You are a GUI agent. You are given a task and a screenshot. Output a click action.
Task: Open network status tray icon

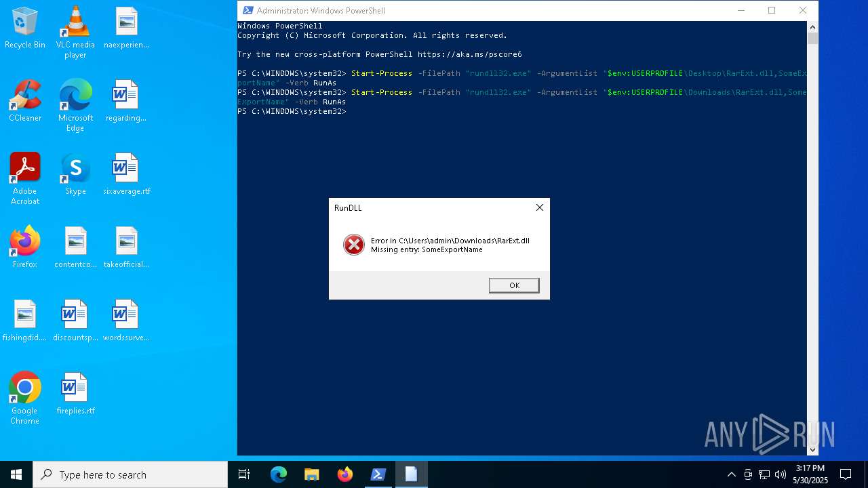(764, 474)
